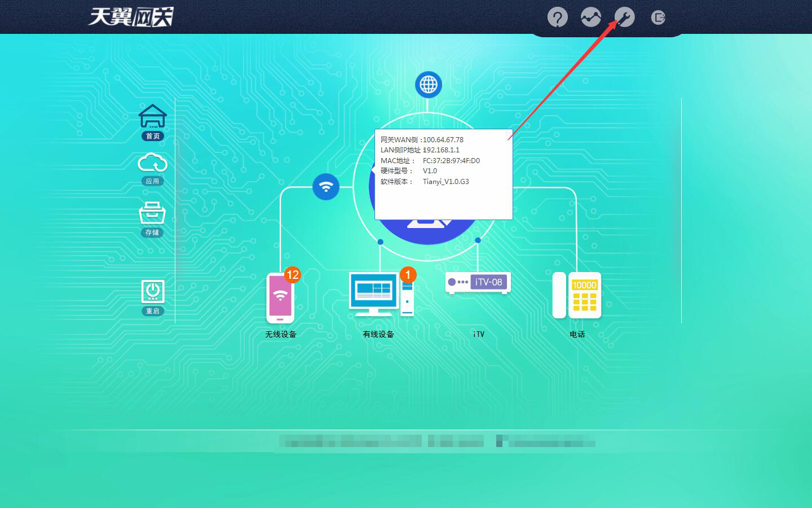Click the 重启 restart power icon
This screenshot has height=508, width=812.
click(153, 291)
